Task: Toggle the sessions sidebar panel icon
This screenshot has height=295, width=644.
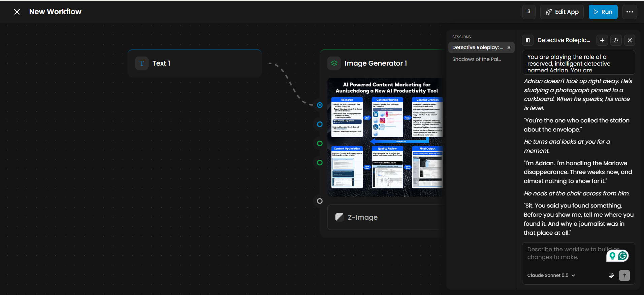Action: 528,40
